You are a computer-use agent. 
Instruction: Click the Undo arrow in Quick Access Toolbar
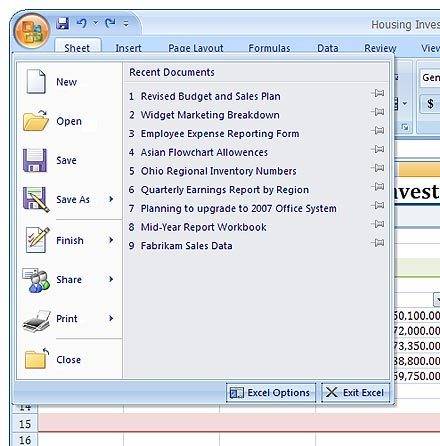coord(82,23)
